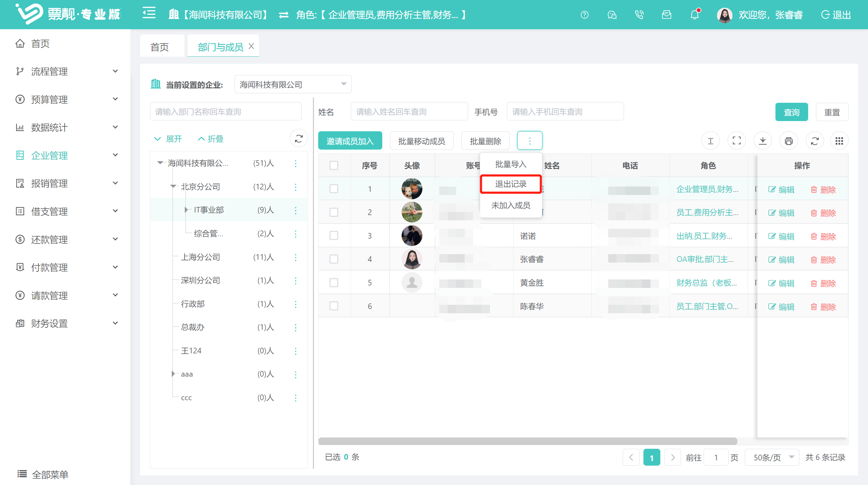Open the 50条/页 page size dropdown
The image size is (868, 485).
[772, 457]
